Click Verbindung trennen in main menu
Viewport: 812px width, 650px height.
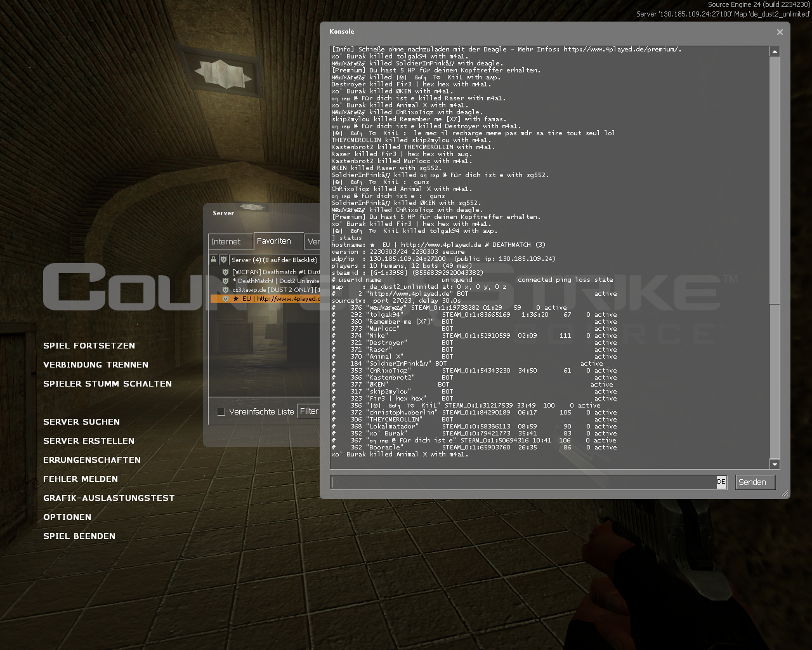96,365
